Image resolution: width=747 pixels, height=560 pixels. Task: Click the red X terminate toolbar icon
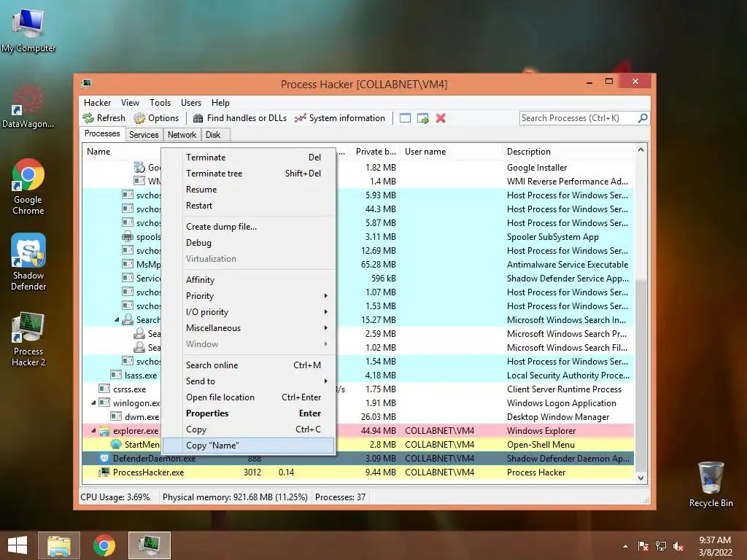(441, 118)
